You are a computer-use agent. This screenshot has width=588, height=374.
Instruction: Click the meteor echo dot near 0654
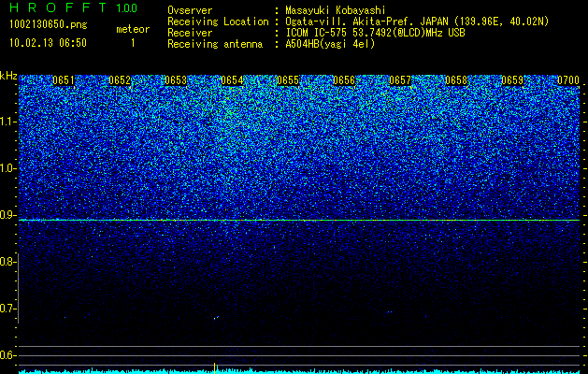click(216, 318)
